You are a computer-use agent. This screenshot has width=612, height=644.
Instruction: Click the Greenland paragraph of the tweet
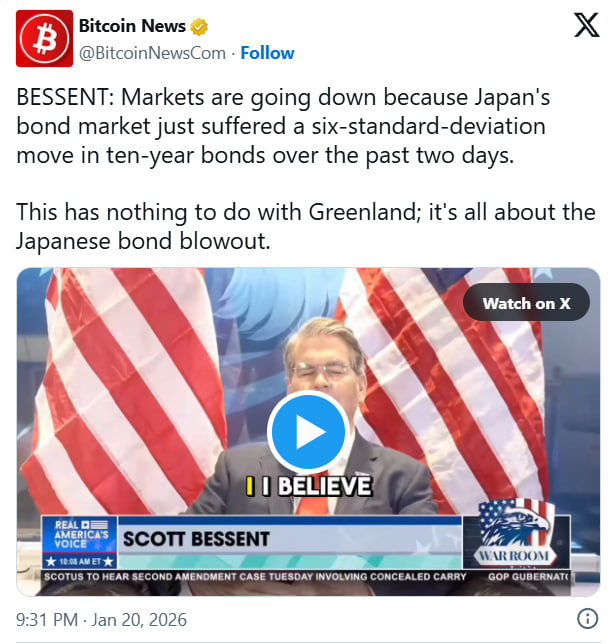click(306, 226)
